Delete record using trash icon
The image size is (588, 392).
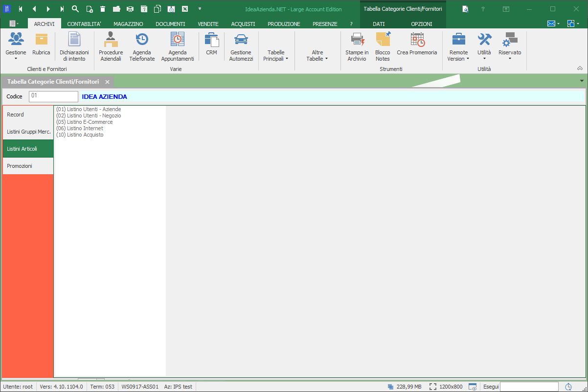coord(103,9)
